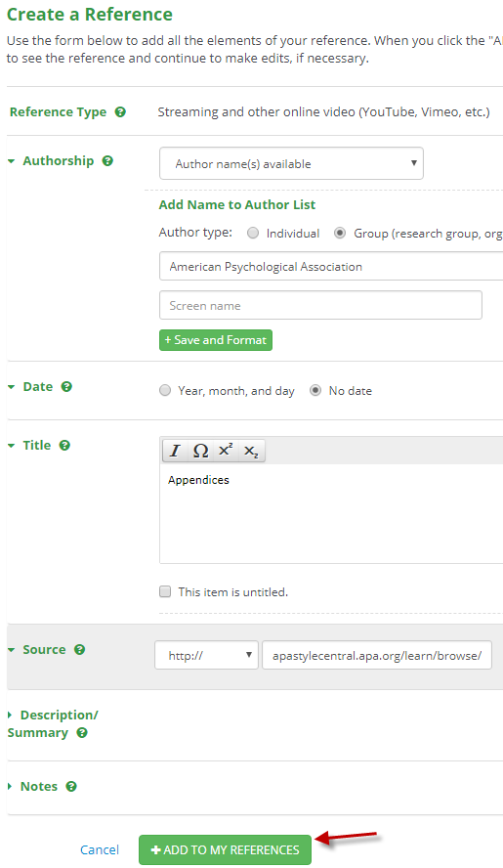Choose the Year, month, and day option
Screen dimensions: 503x868
[165, 390]
